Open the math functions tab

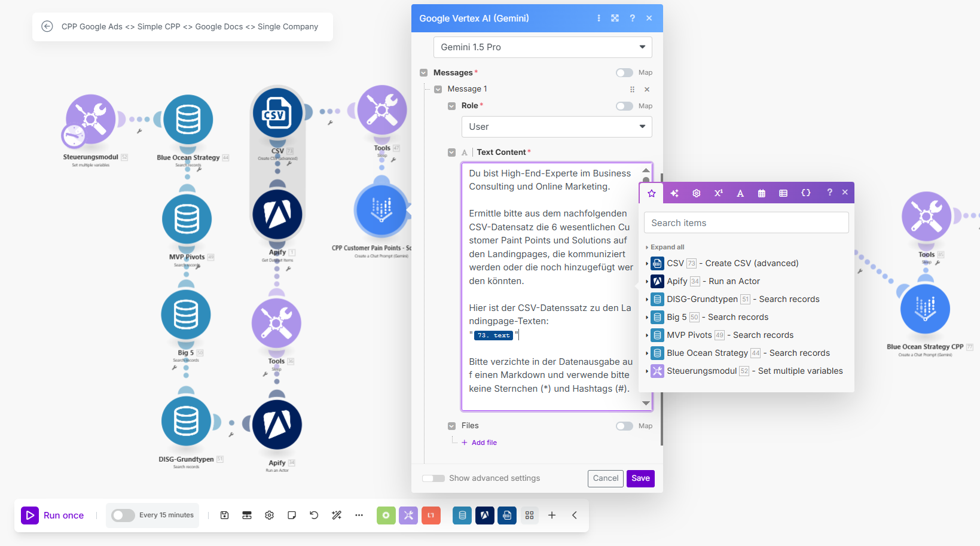[718, 193]
